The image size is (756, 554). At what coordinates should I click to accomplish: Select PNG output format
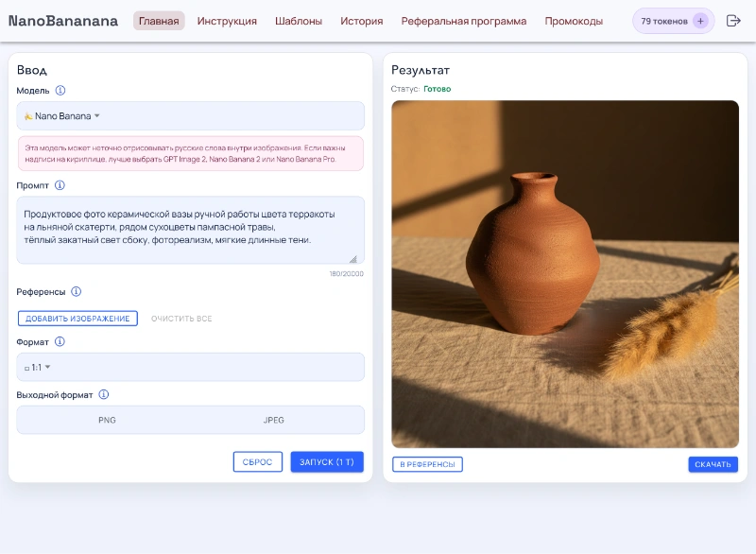[107, 420]
